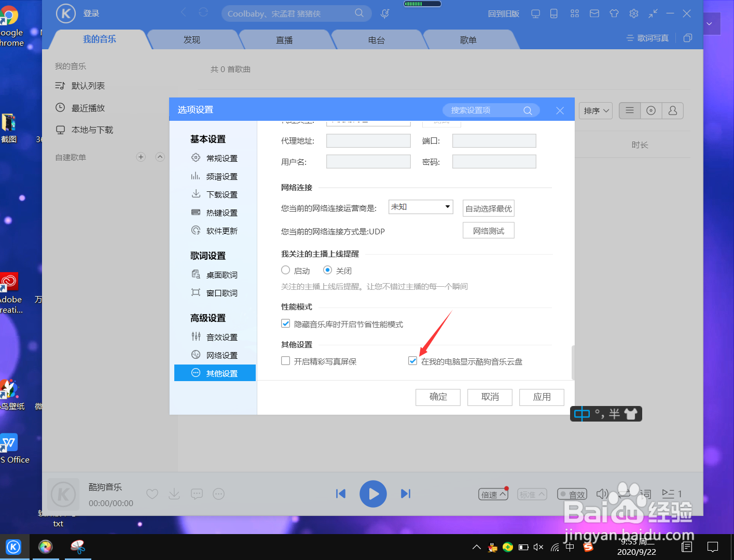Image resolution: width=734 pixels, height=560 pixels.
Task: Switch to the 电台 tab
Action: 377,39
